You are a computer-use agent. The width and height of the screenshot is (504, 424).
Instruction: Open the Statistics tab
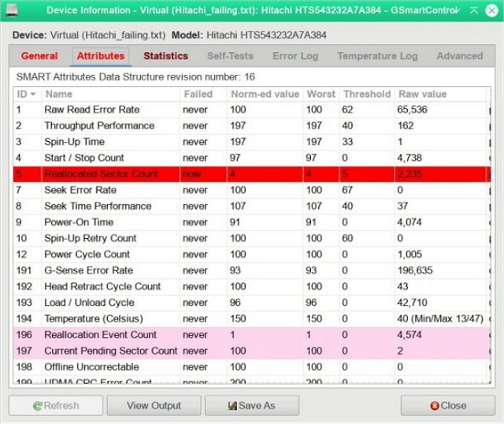[x=165, y=56]
